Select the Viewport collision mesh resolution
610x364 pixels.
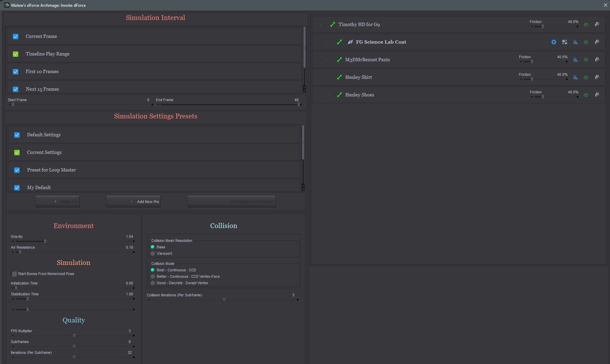pos(153,253)
